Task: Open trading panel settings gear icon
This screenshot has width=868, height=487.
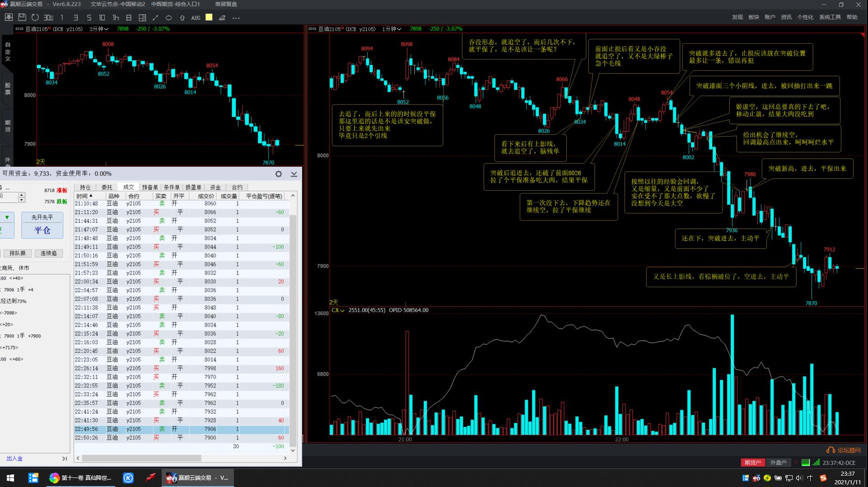Action: click(279, 174)
